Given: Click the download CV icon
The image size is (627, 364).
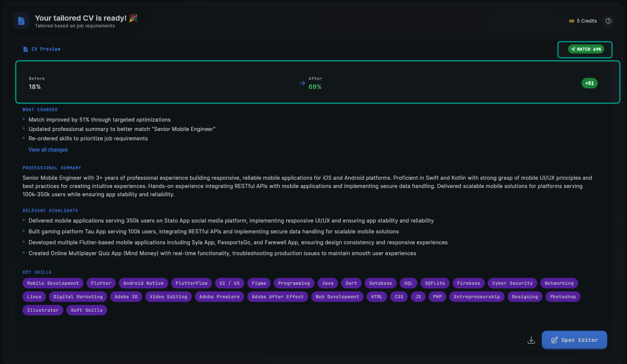Looking at the screenshot, I should click(531, 340).
